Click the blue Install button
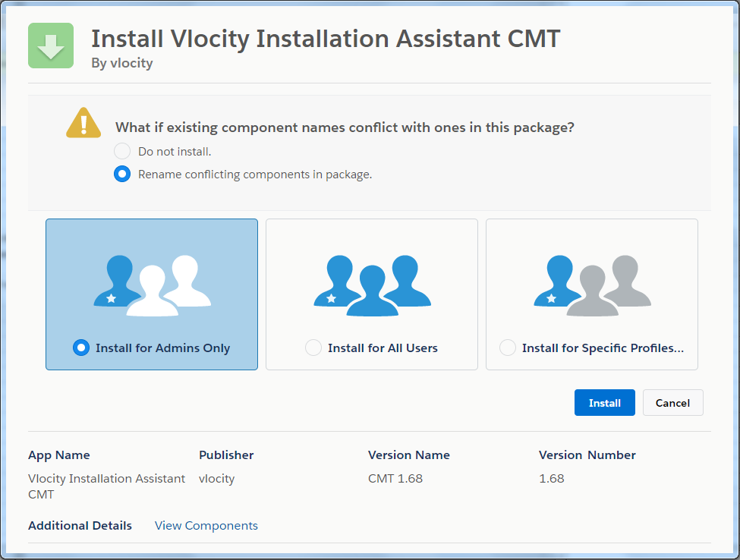The image size is (740, 560). click(605, 403)
